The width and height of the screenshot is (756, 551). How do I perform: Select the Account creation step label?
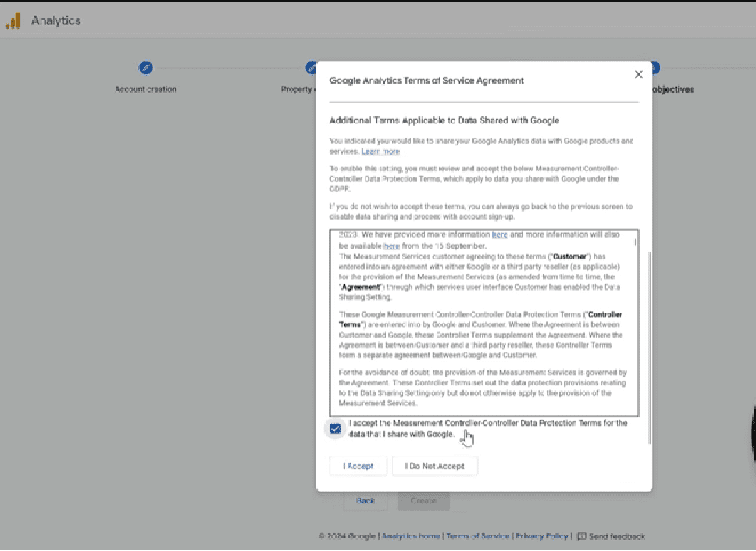[145, 89]
